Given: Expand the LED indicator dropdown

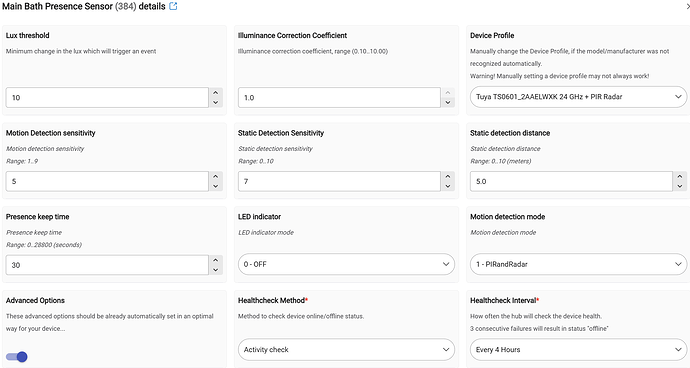Looking at the screenshot, I should click(x=346, y=264).
